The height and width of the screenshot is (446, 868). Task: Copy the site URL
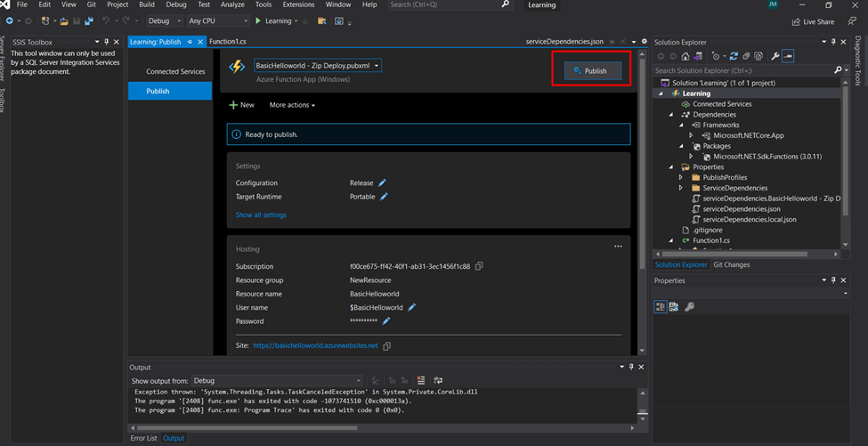click(x=387, y=345)
